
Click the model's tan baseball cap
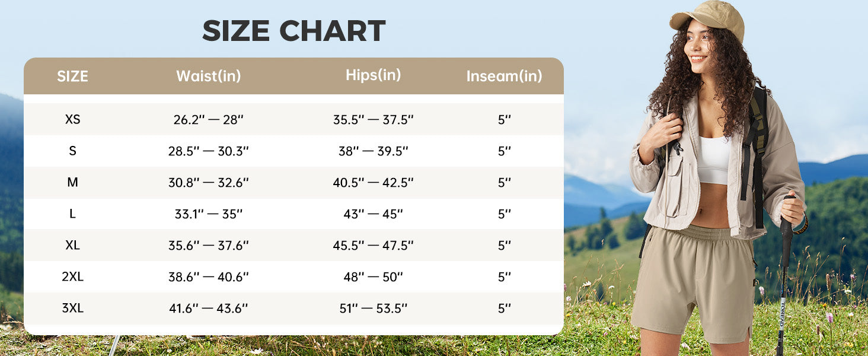click(x=709, y=17)
